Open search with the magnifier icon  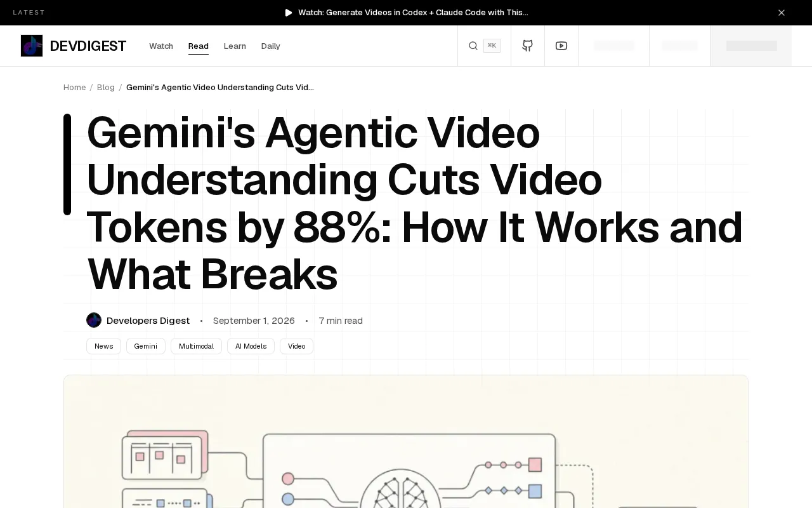click(x=473, y=46)
